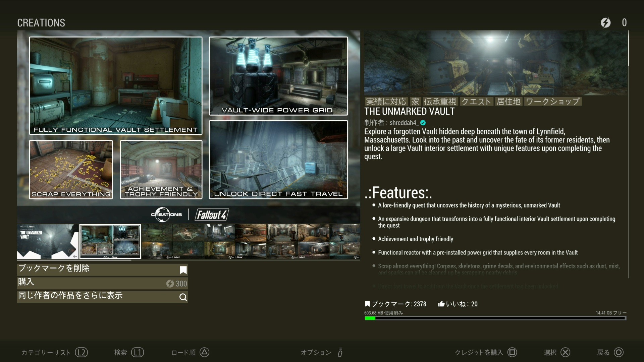The width and height of the screenshot is (644, 362).
Task: Click the square button icon for buying credits
Action: 512,352
